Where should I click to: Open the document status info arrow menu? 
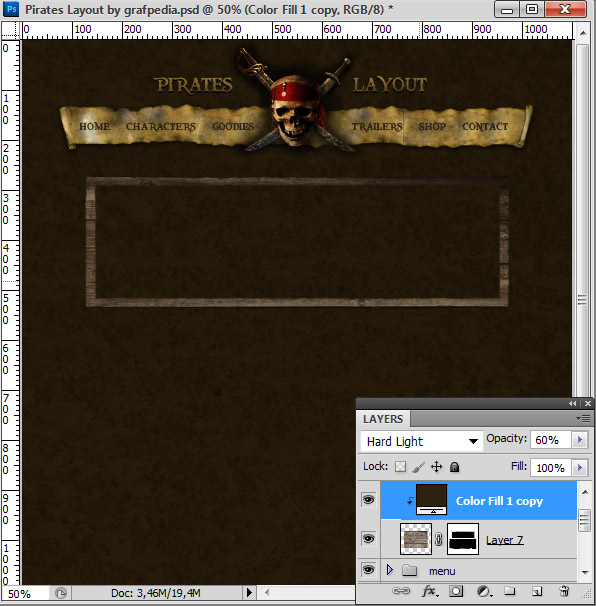(249, 592)
